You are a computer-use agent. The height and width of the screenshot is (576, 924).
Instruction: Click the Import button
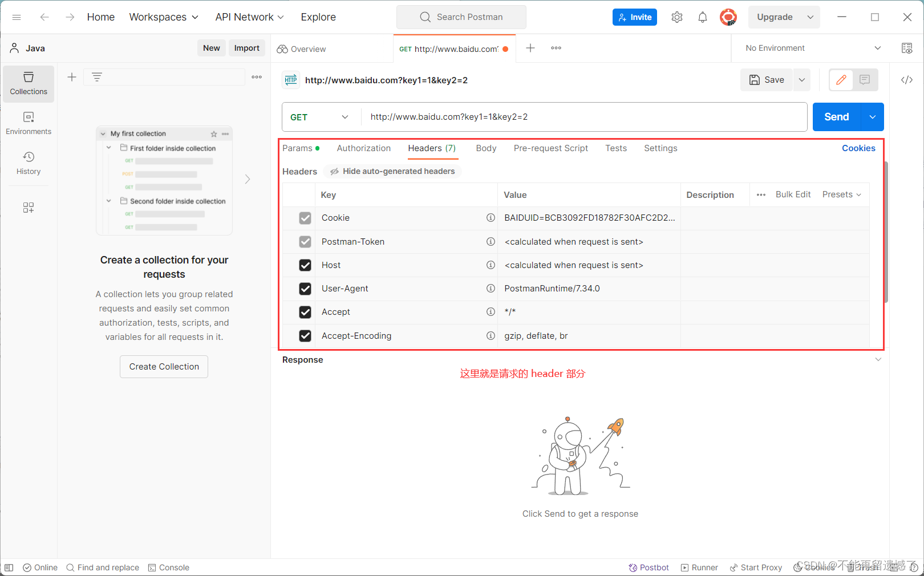(247, 48)
